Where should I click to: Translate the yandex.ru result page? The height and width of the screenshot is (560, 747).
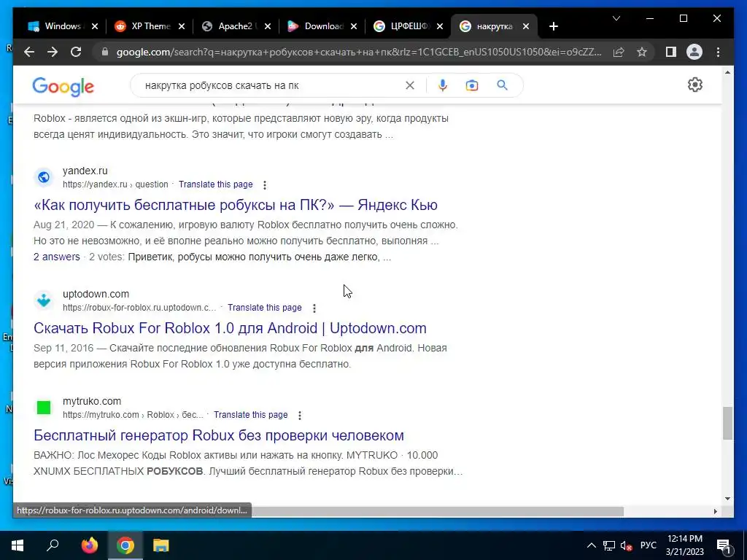pyautogui.click(x=216, y=184)
